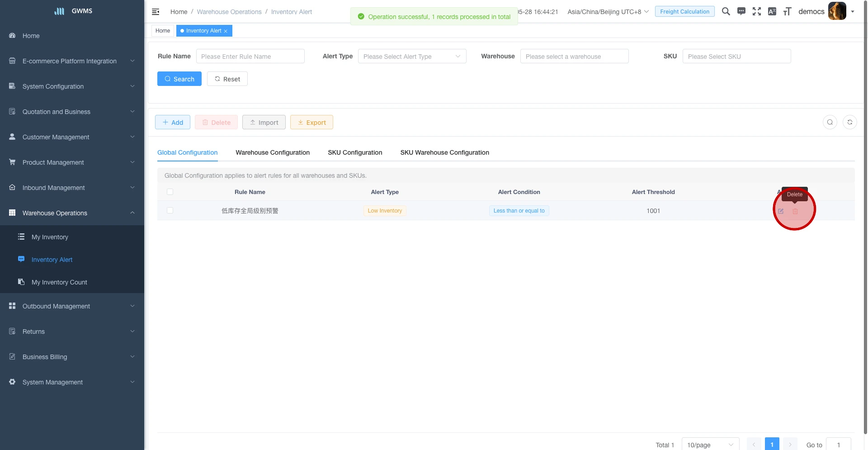Open the chat message icon in header
The width and height of the screenshot is (868, 450).
coord(741,11)
